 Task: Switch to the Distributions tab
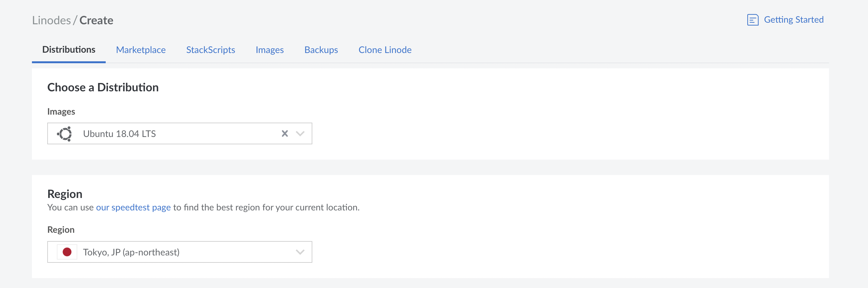69,50
